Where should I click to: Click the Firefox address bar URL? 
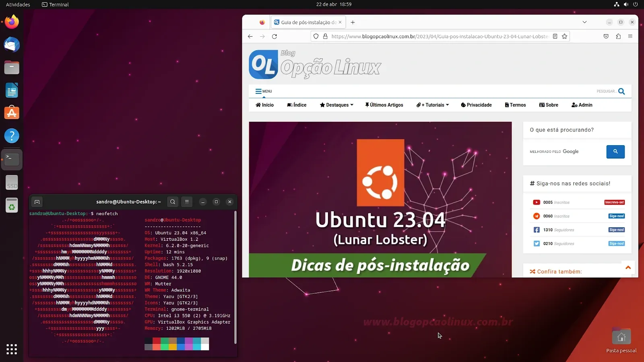440,36
